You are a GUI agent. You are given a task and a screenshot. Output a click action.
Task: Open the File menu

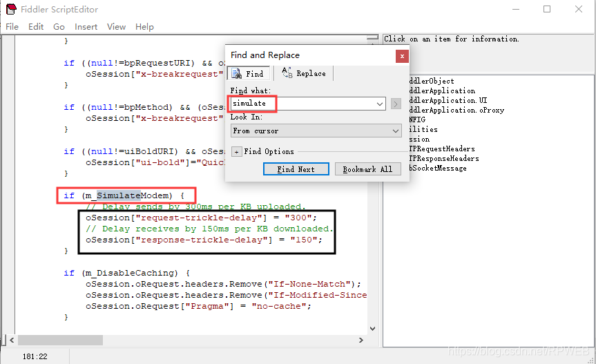click(12, 27)
